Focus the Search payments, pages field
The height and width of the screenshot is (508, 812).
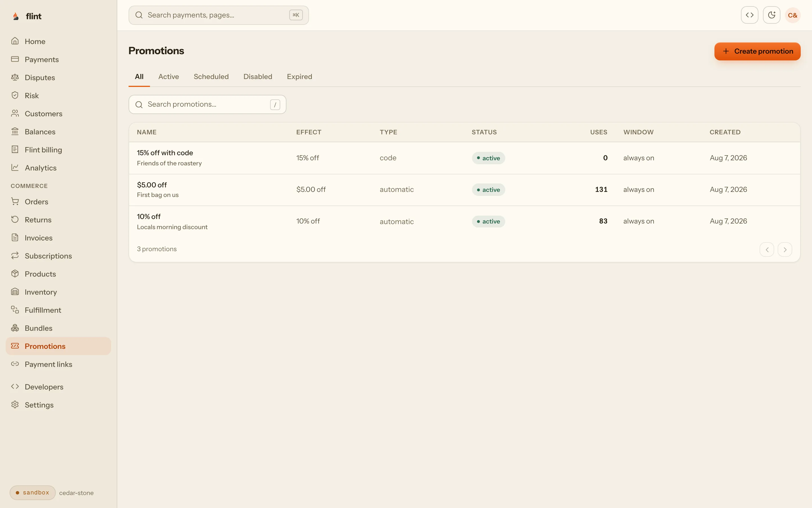pyautogui.click(x=219, y=15)
